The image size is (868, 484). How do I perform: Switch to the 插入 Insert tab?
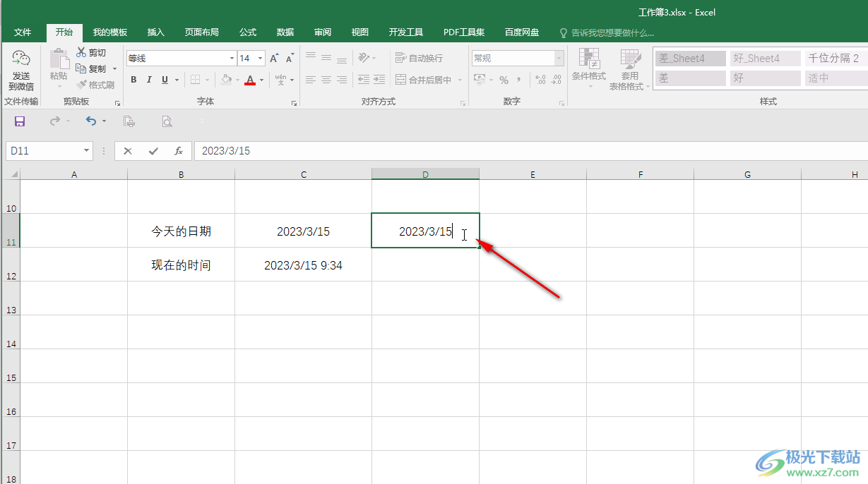[x=156, y=32]
